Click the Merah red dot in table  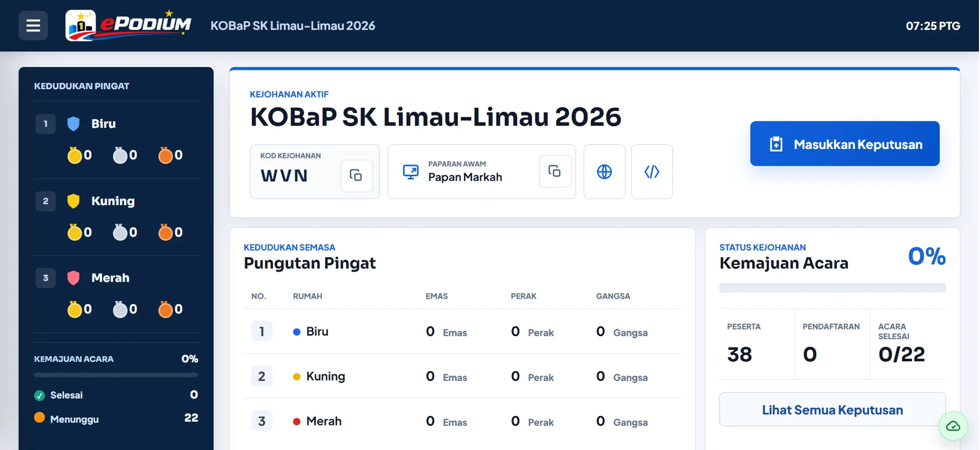coord(297,421)
